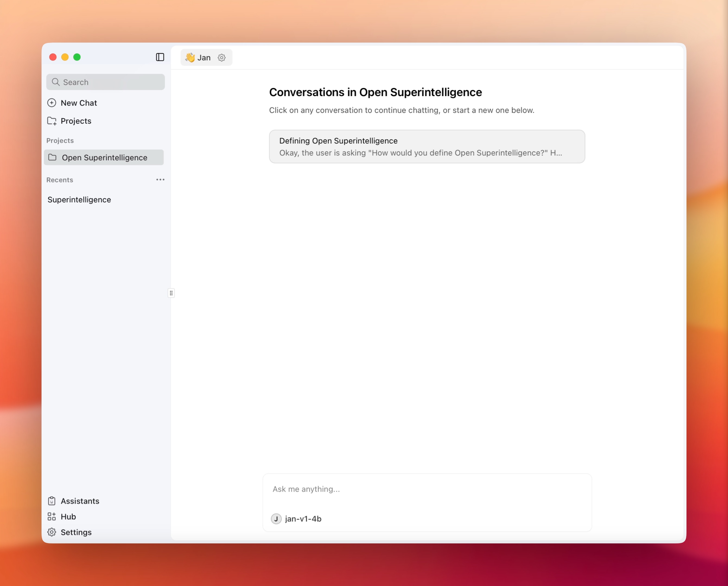
Task: Open the Defining Open Superintelligence conversation
Action: (427, 146)
